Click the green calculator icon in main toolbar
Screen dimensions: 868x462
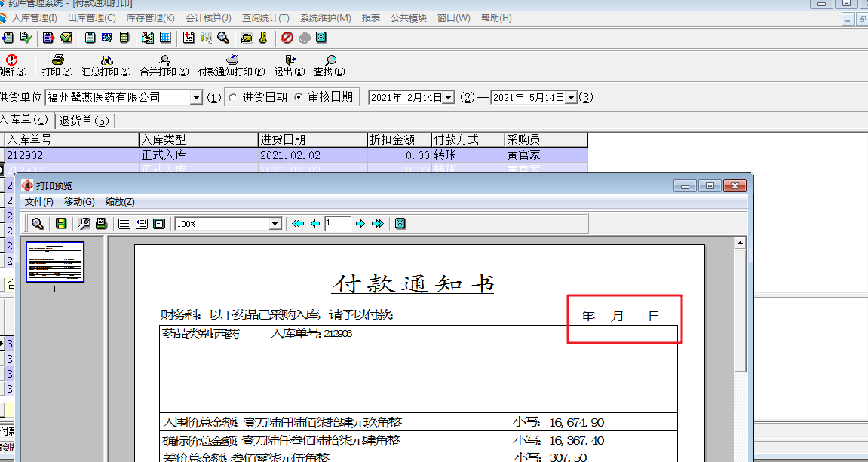(x=124, y=38)
